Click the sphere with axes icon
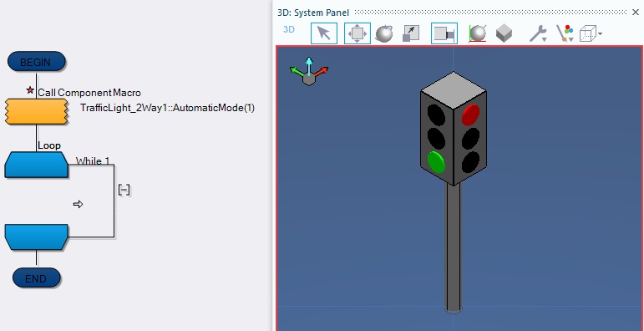 (477, 33)
